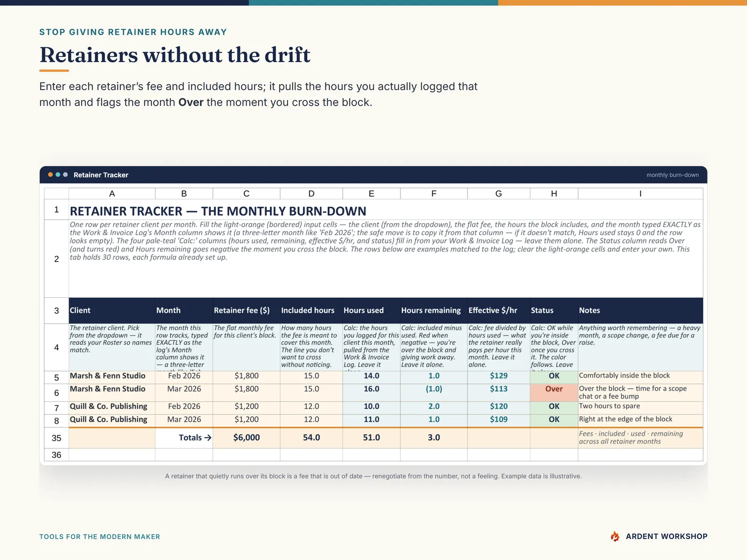Select row 35 header
The image size is (747, 560).
click(56, 438)
